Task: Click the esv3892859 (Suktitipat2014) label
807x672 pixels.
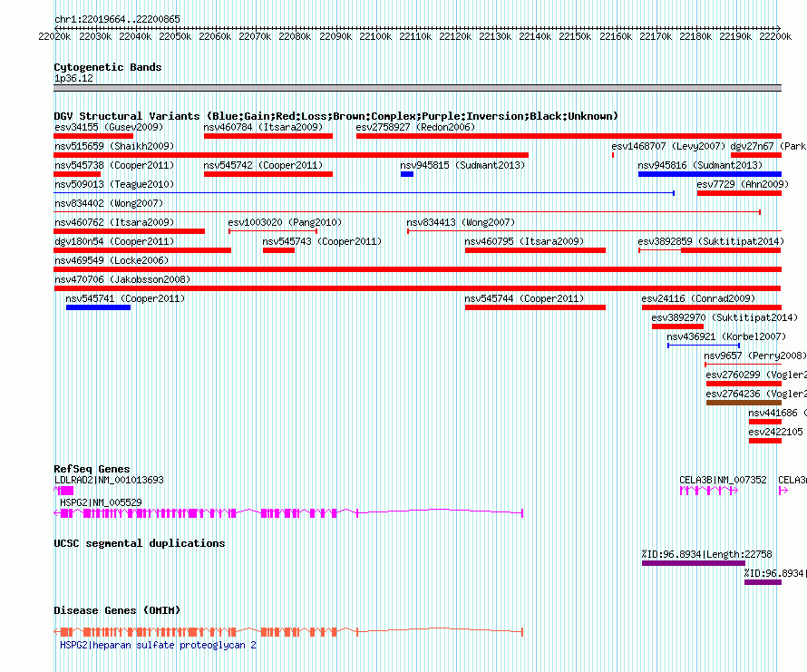Action: point(711,241)
